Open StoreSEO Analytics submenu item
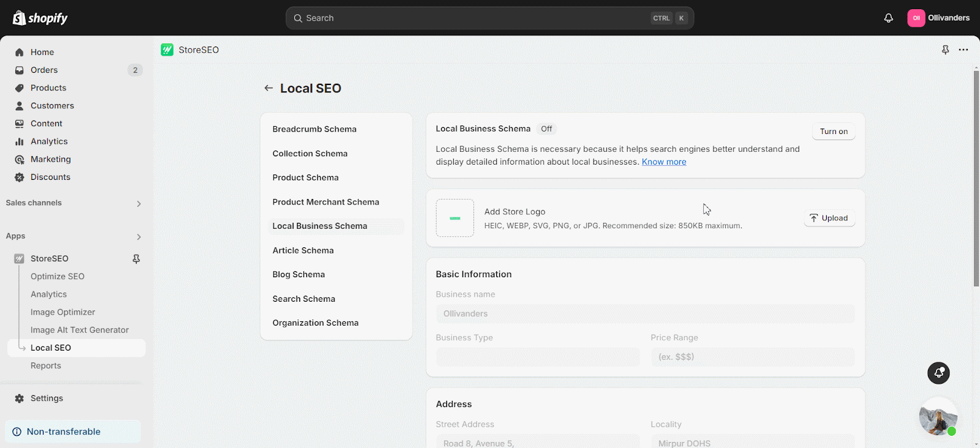Screen dimensions: 980x448 [49, 294]
